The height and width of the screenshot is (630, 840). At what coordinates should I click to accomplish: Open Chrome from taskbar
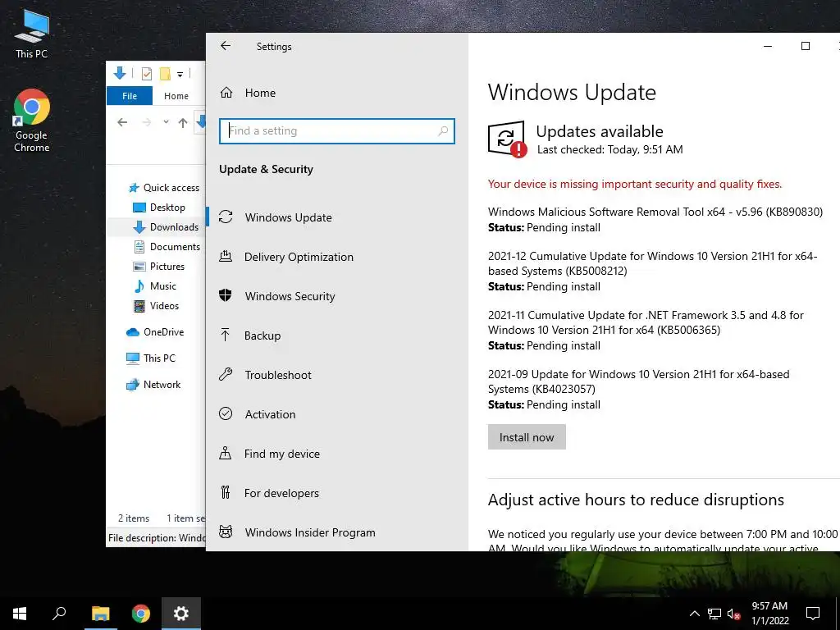141,614
